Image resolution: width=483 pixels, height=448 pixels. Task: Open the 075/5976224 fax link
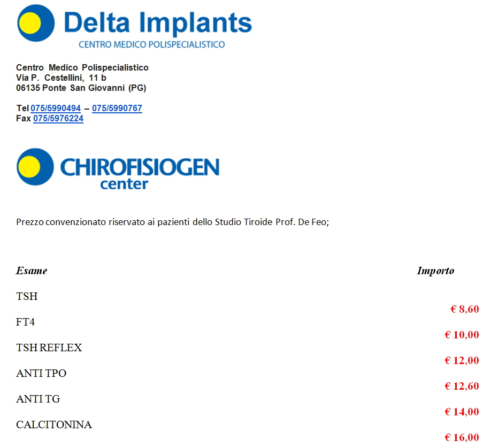click(58, 119)
